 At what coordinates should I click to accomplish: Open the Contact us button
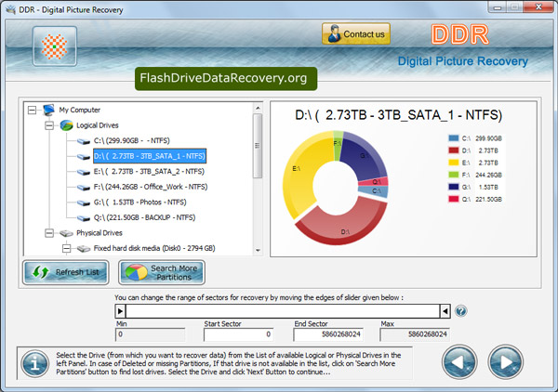[x=356, y=34]
